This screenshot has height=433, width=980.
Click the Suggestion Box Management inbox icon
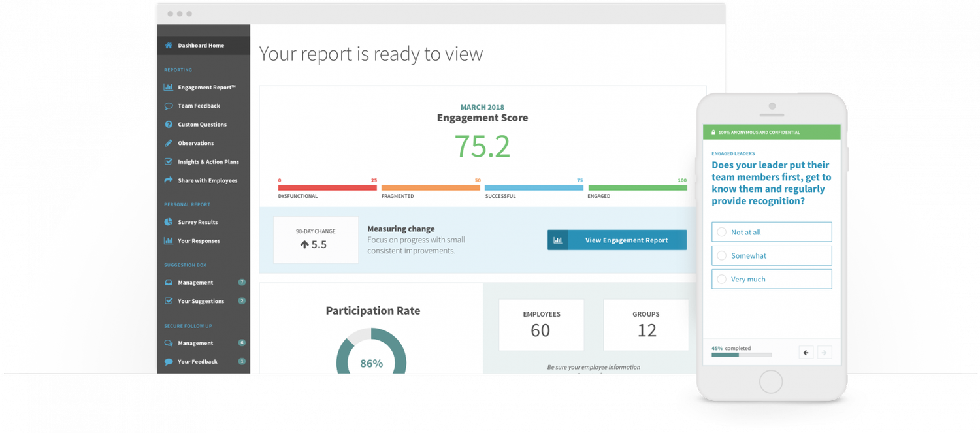coord(169,283)
